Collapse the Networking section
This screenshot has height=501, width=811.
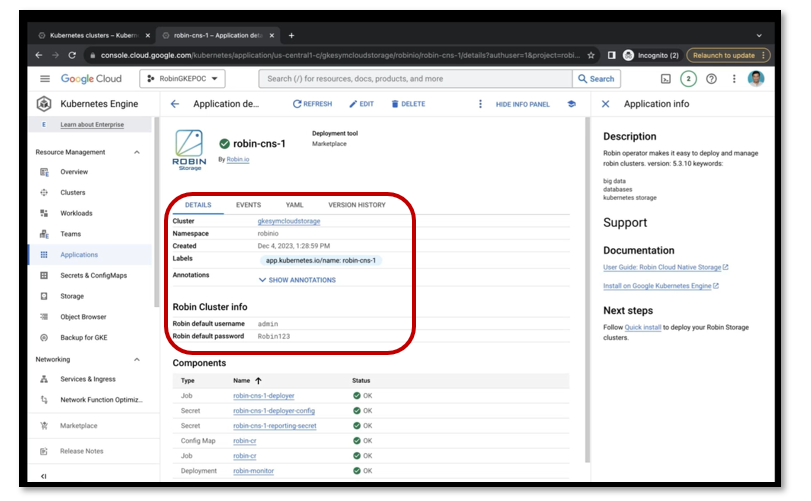(137, 359)
